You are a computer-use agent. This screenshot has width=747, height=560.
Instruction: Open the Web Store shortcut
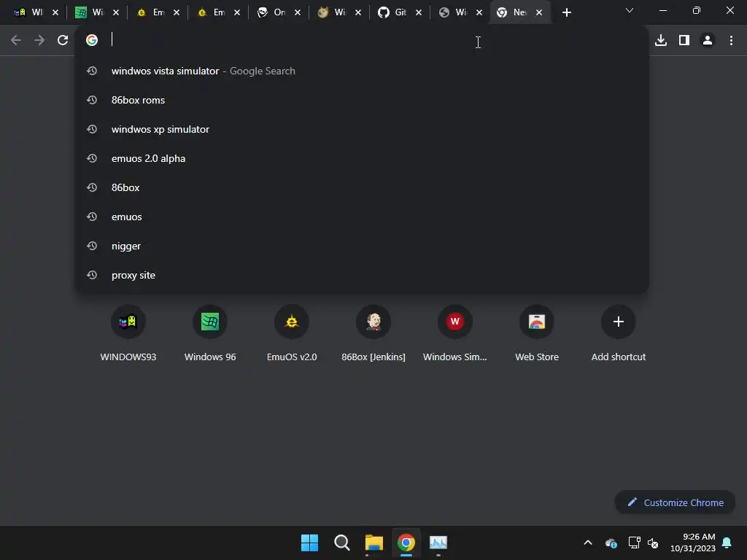pyautogui.click(x=537, y=333)
